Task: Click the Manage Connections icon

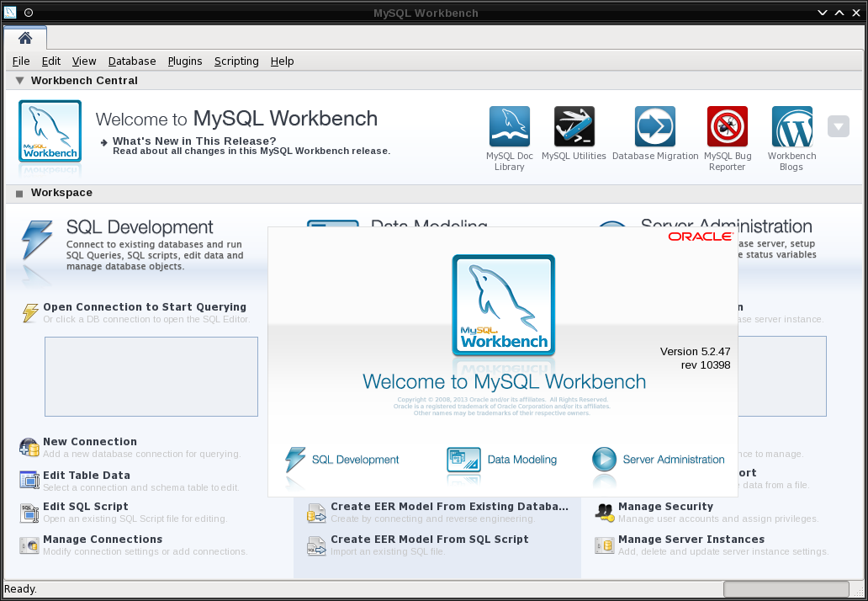Action: tap(29, 545)
